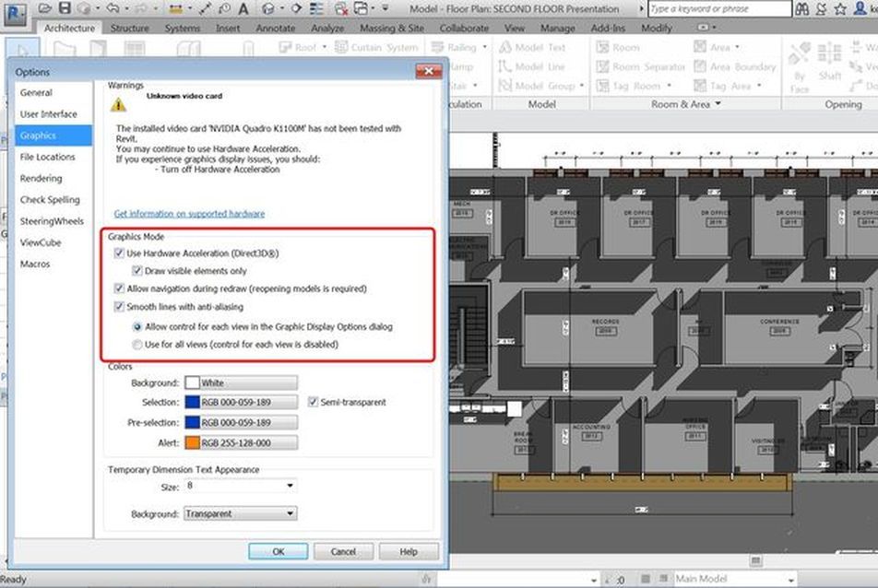
Task: Expand the Model Group dropdown arrow
Action: (x=582, y=86)
